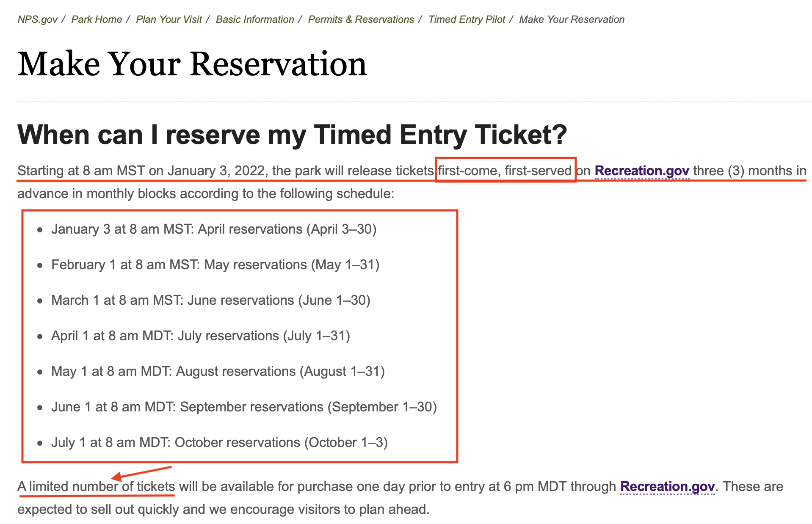Click the July 1 October reservations bullet
The height and width of the screenshot is (524, 812).
(x=220, y=442)
